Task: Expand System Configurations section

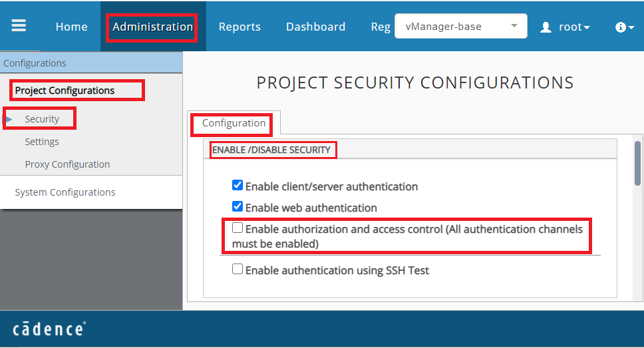Action: click(65, 192)
